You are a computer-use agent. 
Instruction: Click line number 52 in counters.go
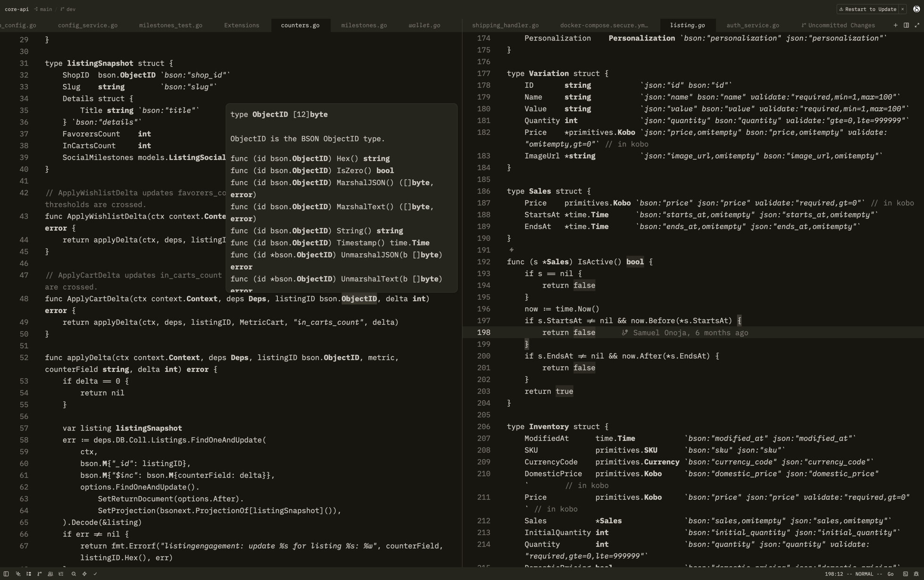click(x=24, y=358)
